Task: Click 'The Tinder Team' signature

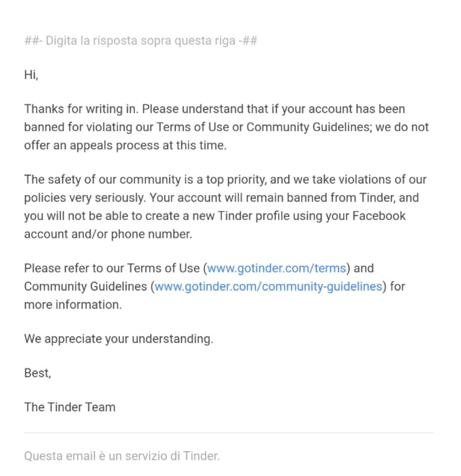Action: (70, 407)
